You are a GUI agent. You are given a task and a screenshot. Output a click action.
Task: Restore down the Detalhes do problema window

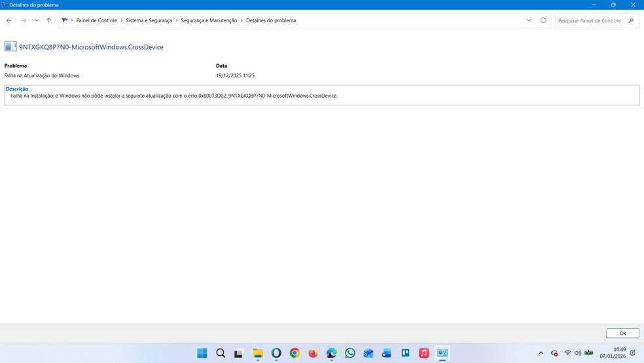[613, 5]
